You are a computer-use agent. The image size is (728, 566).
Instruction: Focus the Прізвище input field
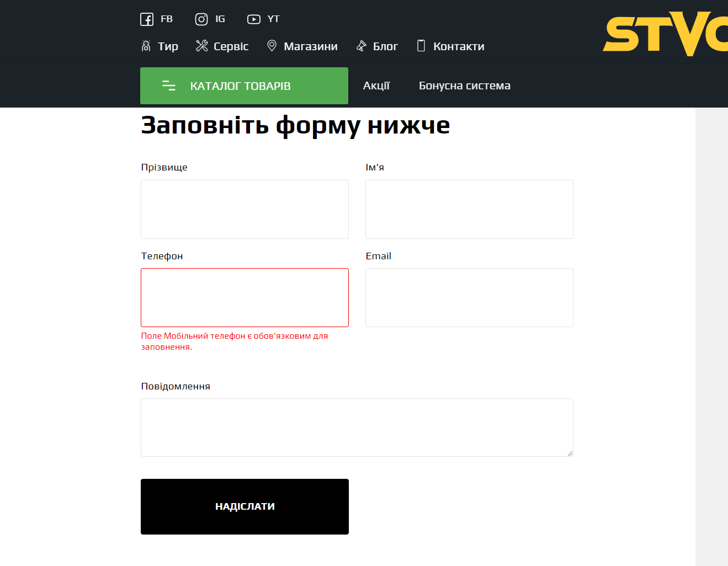tap(245, 209)
